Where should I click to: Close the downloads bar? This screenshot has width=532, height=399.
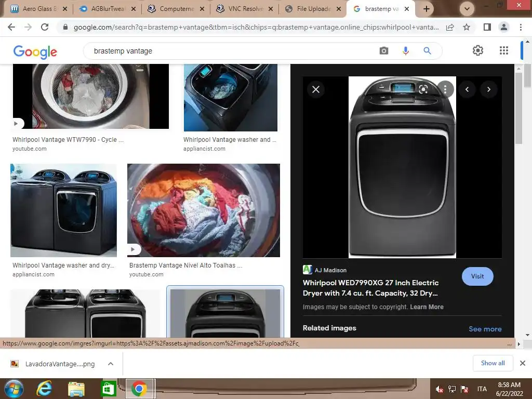point(523,363)
